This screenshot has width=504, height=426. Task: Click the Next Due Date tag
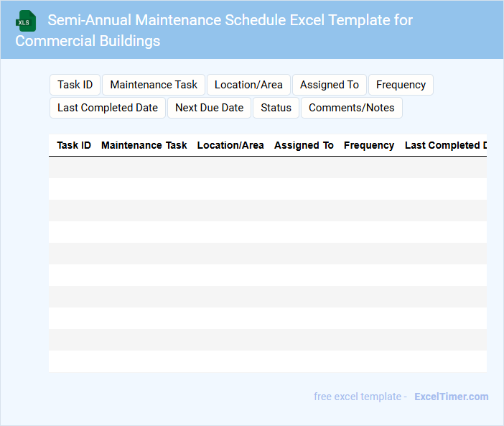pos(209,108)
